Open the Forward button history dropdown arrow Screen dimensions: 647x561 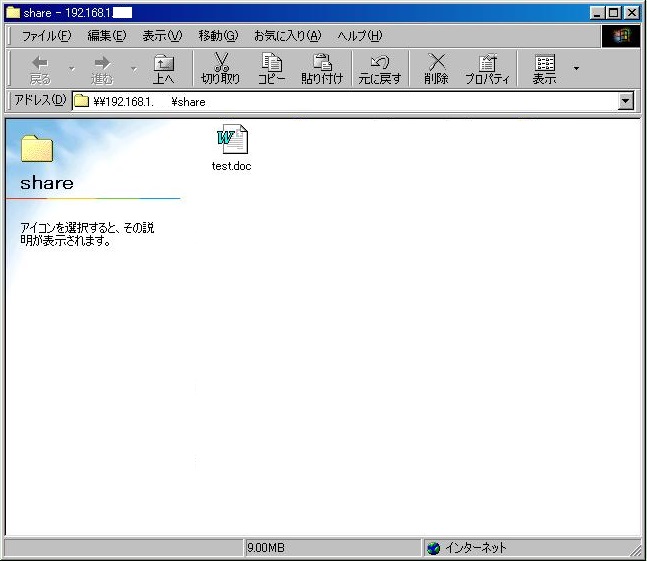[x=133, y=69]
